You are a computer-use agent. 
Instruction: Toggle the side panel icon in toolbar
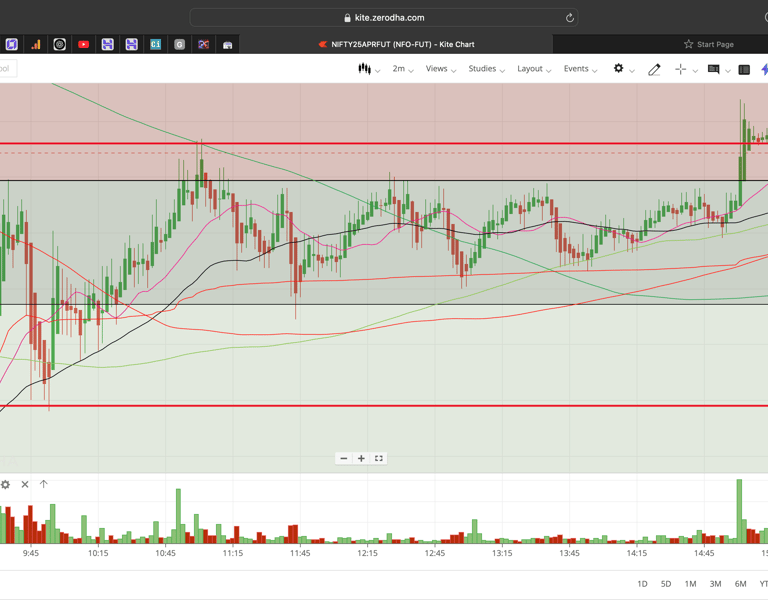(744, 70)
